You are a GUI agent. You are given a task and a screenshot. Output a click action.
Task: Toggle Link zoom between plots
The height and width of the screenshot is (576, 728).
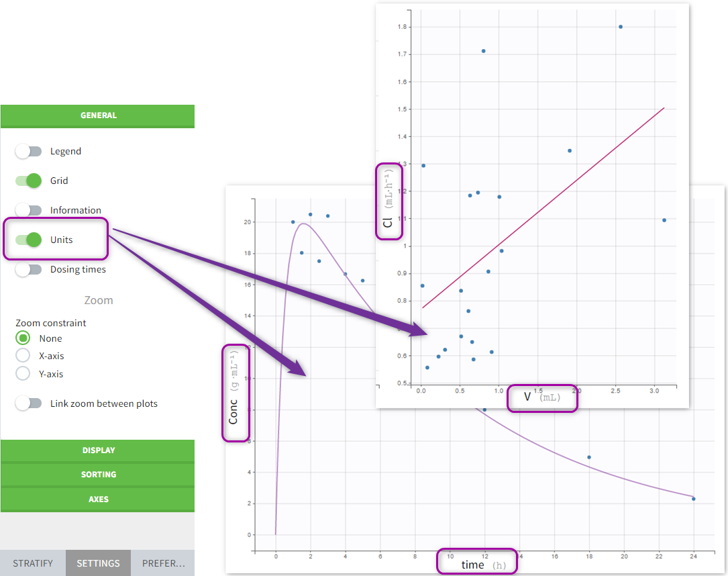point(29,403)
